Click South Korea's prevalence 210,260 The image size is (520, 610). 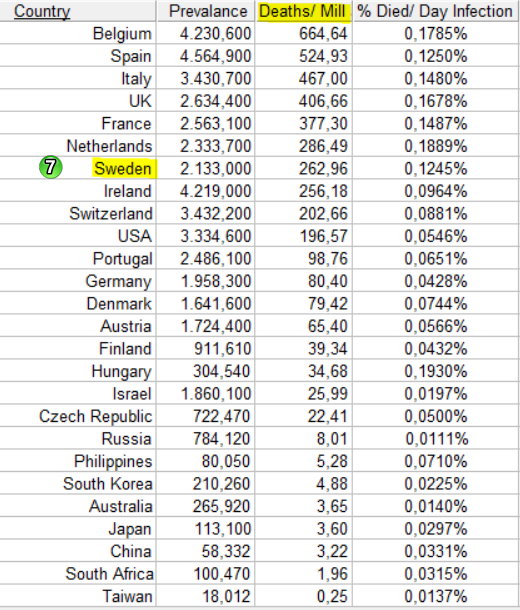221,484
